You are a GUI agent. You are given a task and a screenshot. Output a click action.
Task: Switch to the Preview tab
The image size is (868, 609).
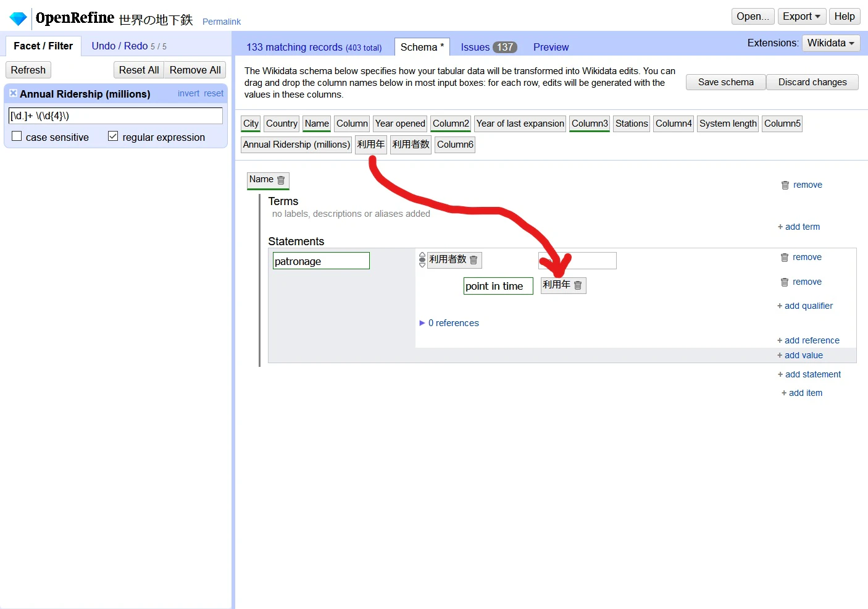click(x=551, y=48)
